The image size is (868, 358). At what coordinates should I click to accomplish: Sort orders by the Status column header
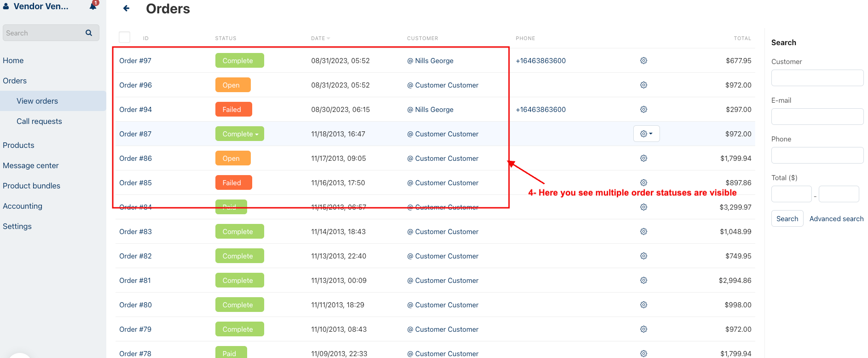tap(226, 38)
